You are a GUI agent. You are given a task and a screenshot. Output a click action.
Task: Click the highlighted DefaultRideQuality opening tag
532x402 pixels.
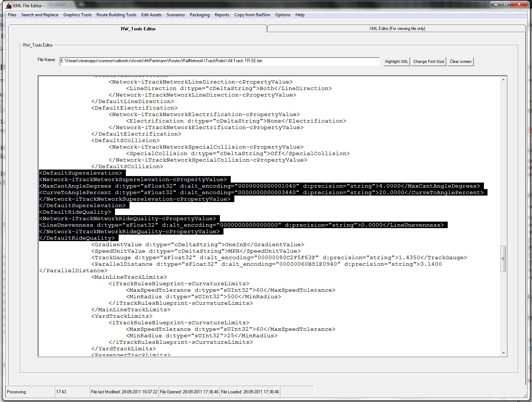tap(75, 212)
